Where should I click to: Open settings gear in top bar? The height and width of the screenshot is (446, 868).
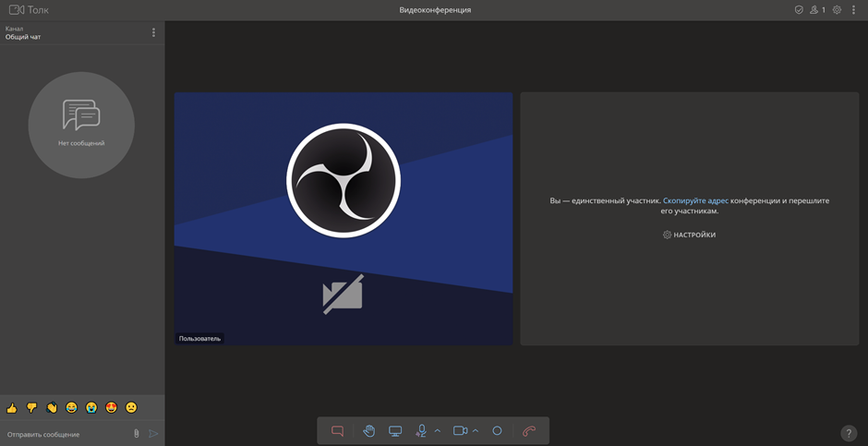point(837,10)
